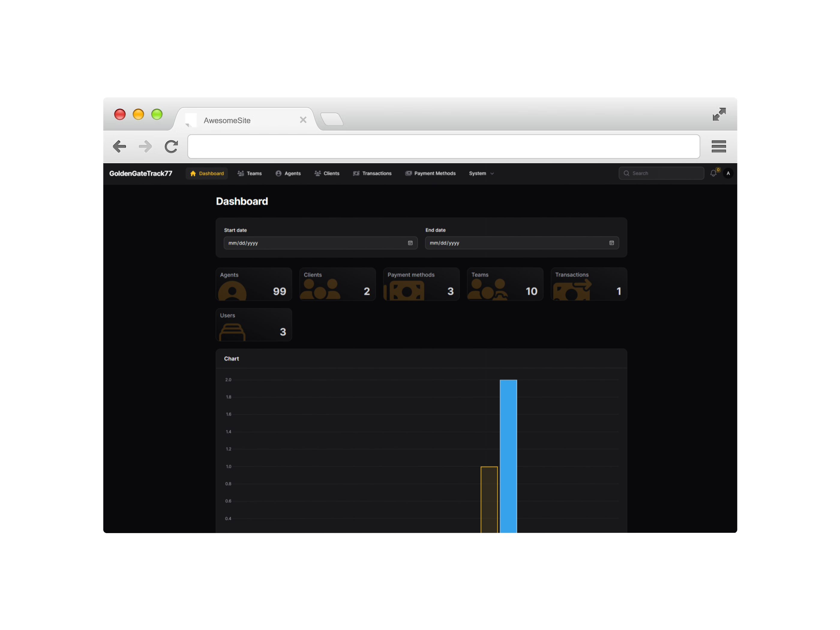This screenshot has height=630, width=840.
Task: Open the user avatar "A" menu
Action: pyautogui.click(x=728, y=173)
